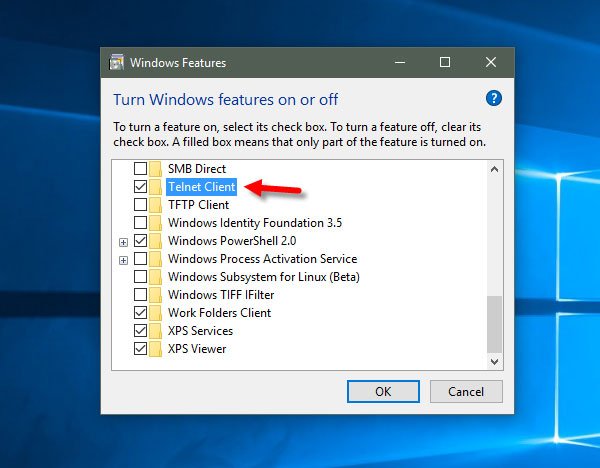
Task: Click the SMB Direct folder icon
Action: click(155, 168)
